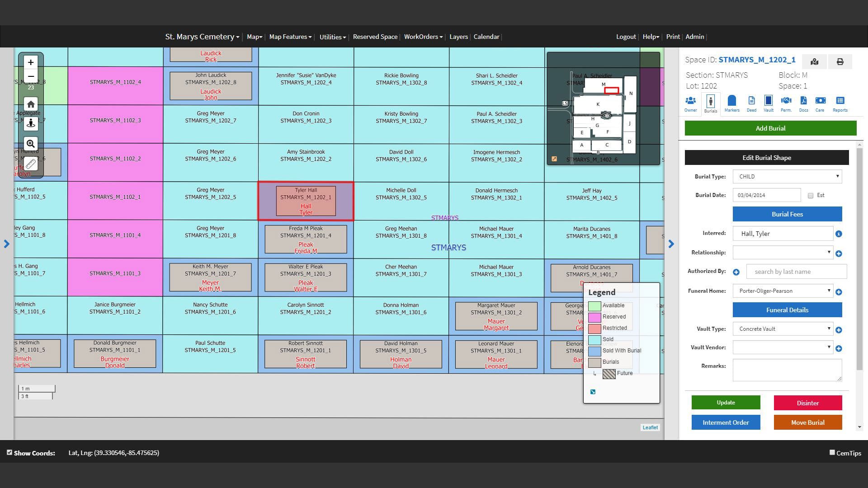This screenshot has height=488, width=868.
Task: Open the Layers menu item
Action: click(x=458, y=37)
